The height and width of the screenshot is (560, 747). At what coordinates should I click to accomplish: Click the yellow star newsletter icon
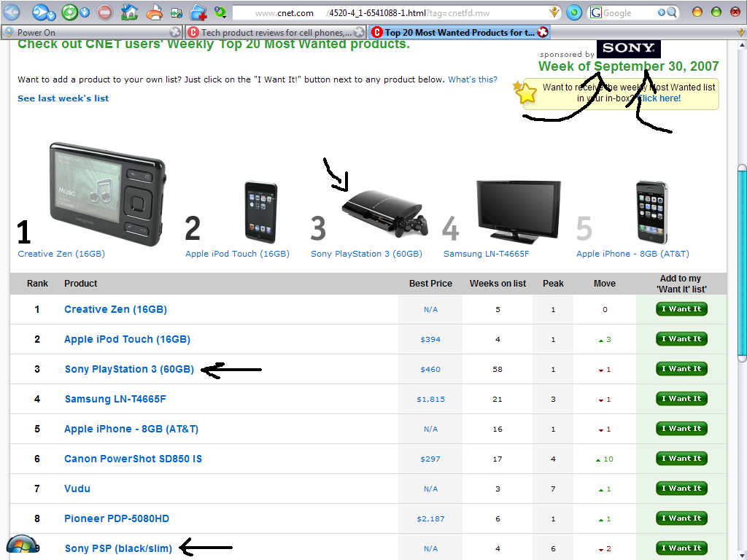525,93
